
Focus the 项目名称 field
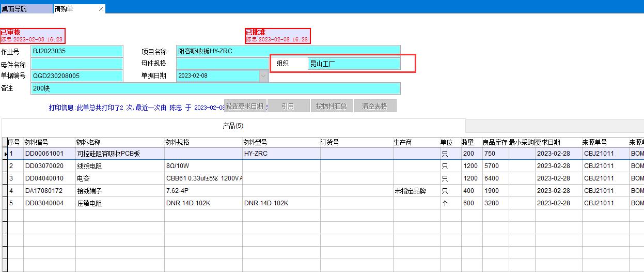click(288, 51)
